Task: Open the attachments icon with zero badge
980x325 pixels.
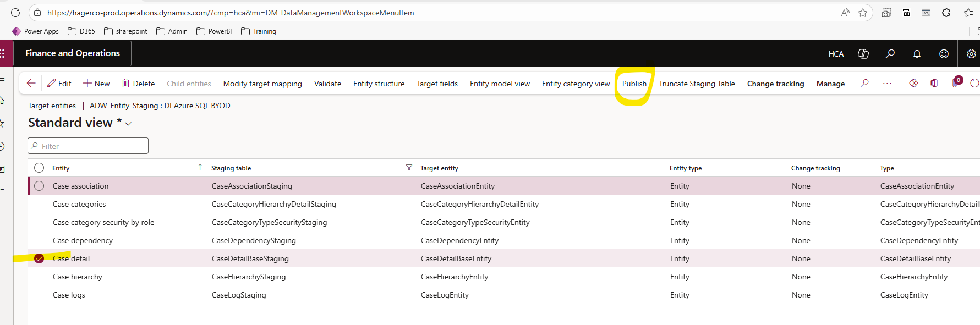Action: point(956,82)
